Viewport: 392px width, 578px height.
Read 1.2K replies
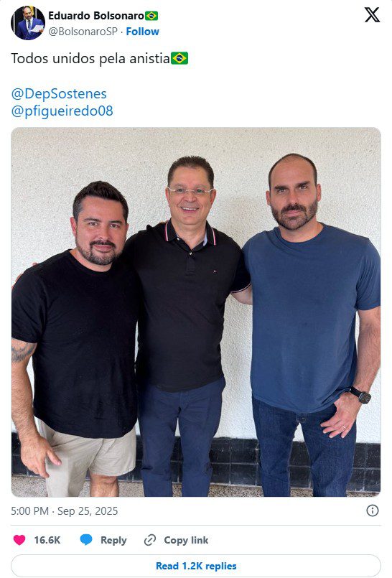(x=196, y=566)
